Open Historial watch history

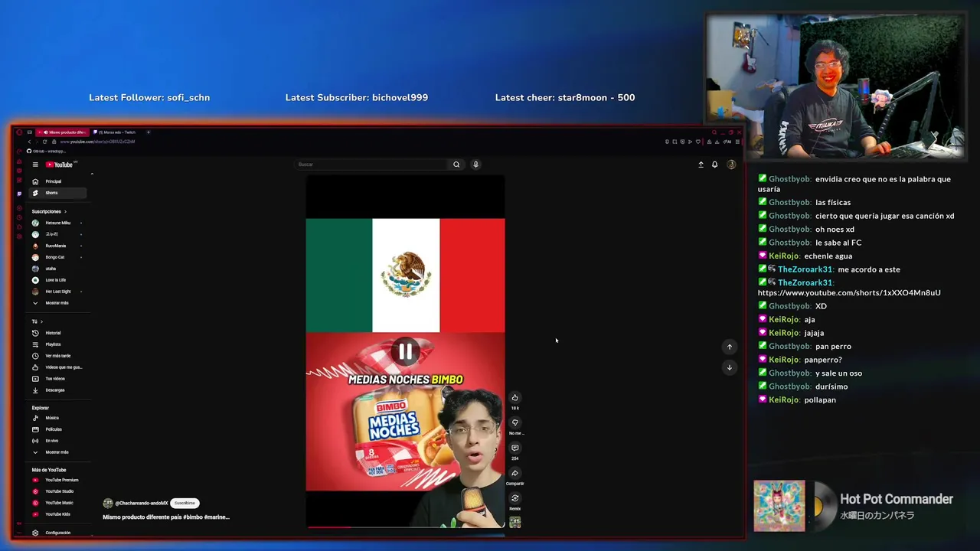click(x=57, y=333)
